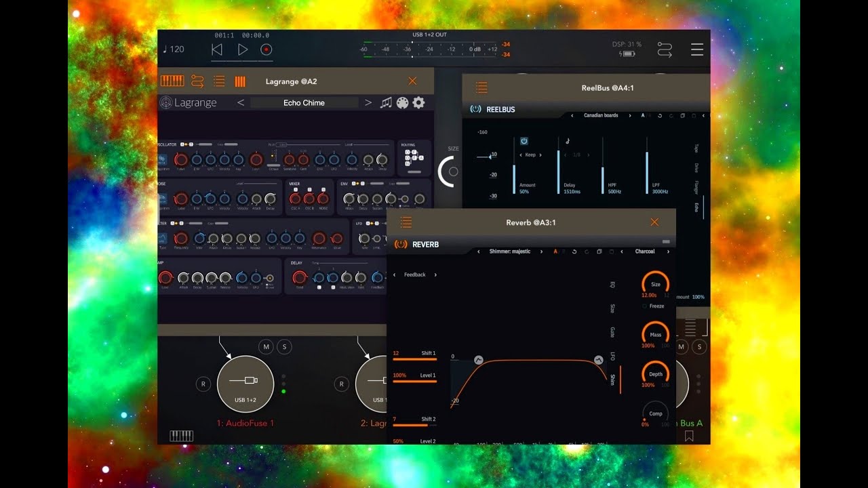This screenshot has width=868, height=488.
Task: Open the AudioFuse 1 USB 1+2 node
Action: pos(245,384)
